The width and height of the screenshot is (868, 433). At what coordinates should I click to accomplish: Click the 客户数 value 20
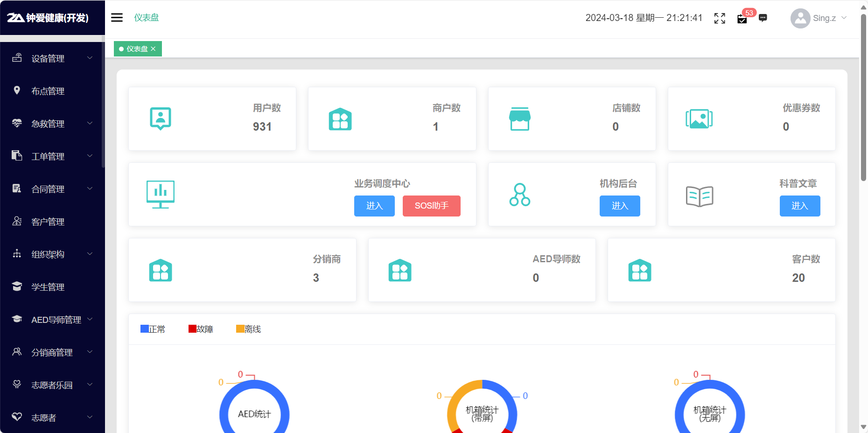[798, 278]
